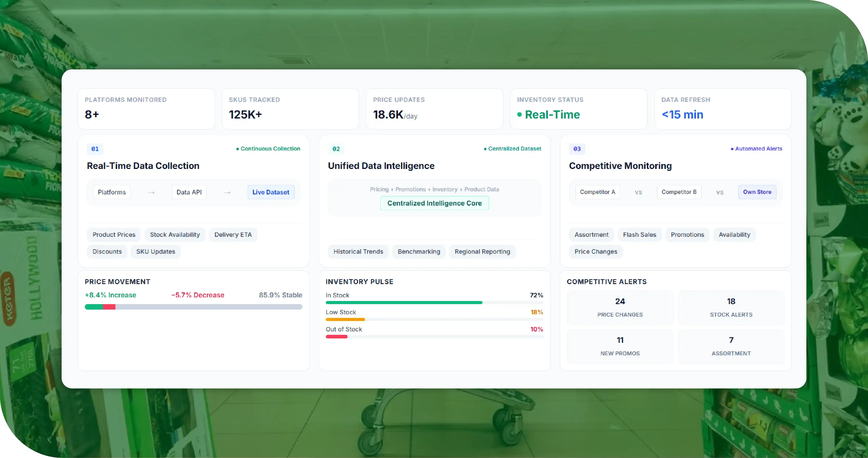The image size is (868, 458).
Task: Click the Platforms Monitored 8+ card
Action: coord(146,109)
